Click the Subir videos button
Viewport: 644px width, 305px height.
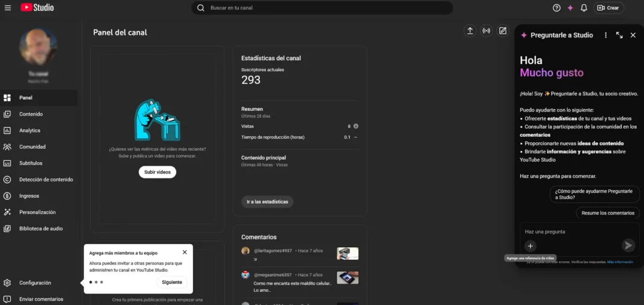[157, 172]
